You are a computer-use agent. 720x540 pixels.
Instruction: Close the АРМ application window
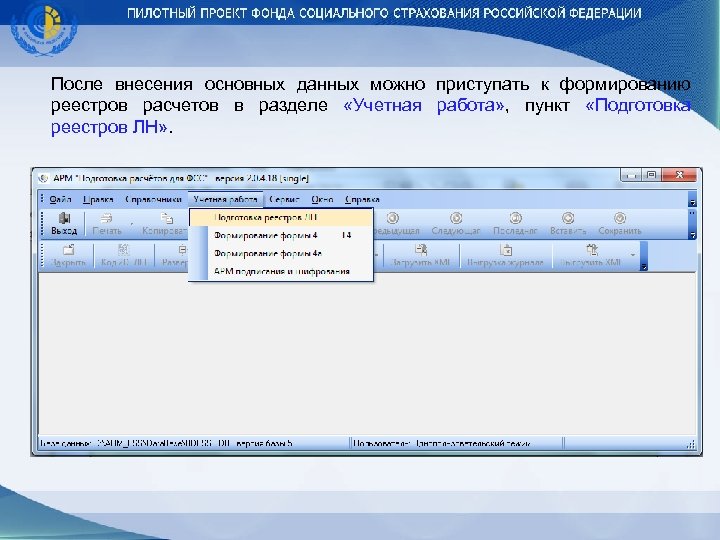[x=680, y=174]
